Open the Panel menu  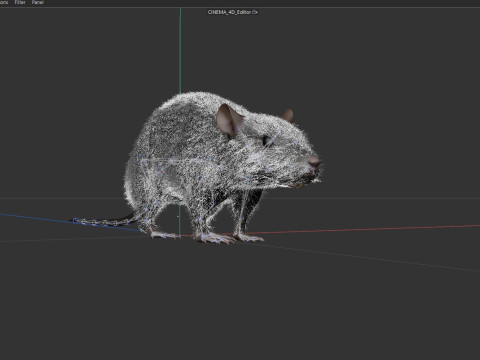38,2
